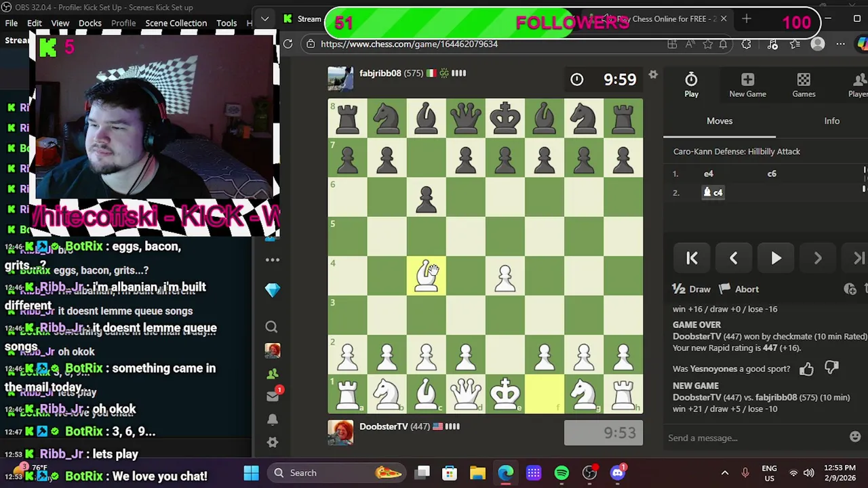Image resolution: width=868 pixels, height=488 pixels.
Task: Open the OBS Edit menu
Action: click(35, 23)
